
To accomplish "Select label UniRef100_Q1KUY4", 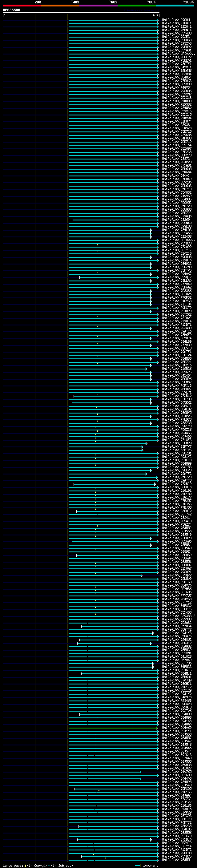I will pos(176,121).
